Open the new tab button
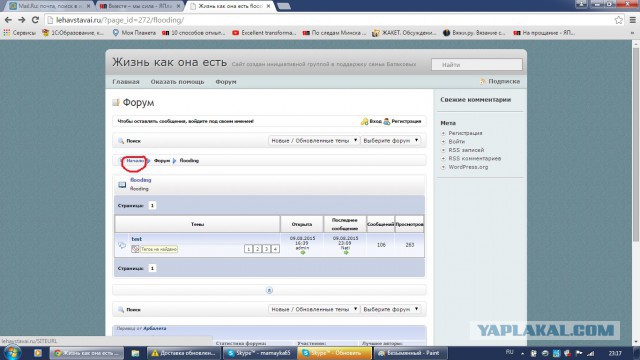The width and height of the screenshot is (640, 360). click(284, 6)
